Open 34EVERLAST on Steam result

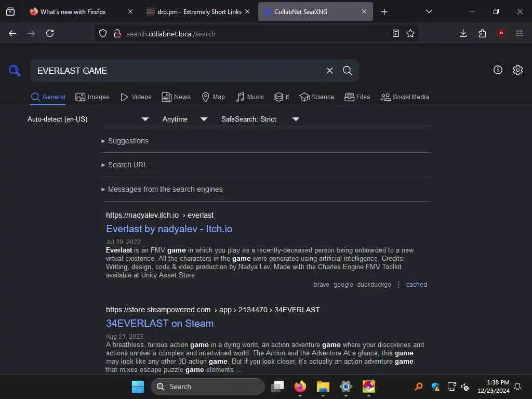159,323
